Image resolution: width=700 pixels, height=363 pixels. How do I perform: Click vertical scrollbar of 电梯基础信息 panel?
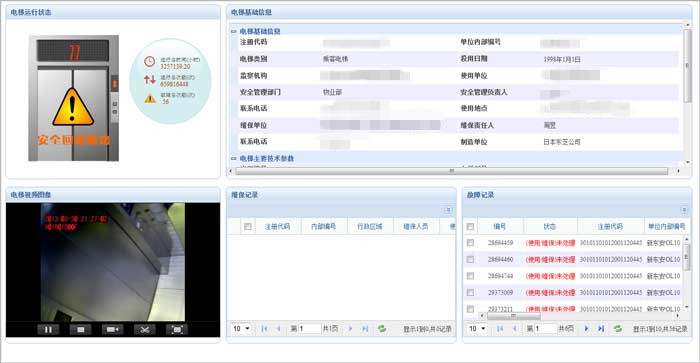687,65
